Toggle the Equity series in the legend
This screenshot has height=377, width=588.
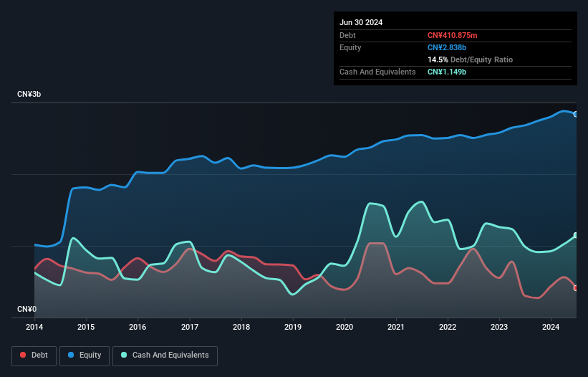[x=85, y=355]
